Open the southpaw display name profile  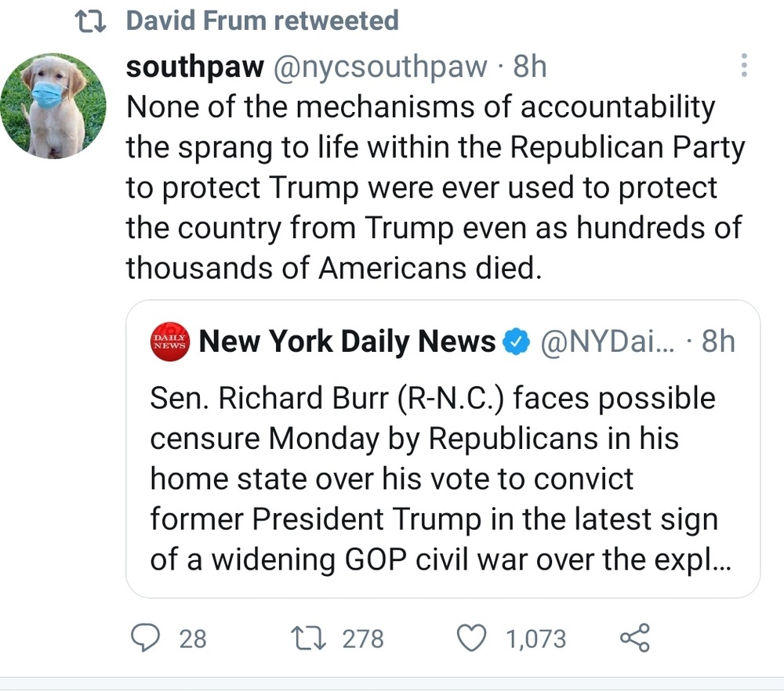pyautogui.click(x=195, y=67)
